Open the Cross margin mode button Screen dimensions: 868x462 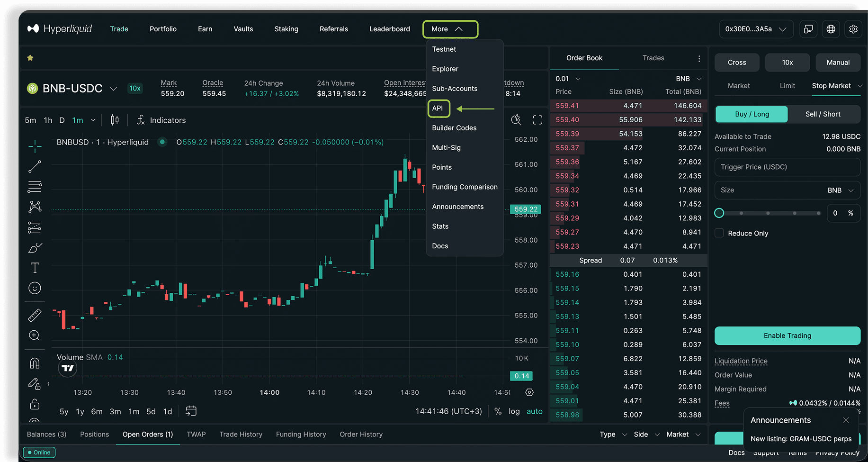tap(737, 63)
